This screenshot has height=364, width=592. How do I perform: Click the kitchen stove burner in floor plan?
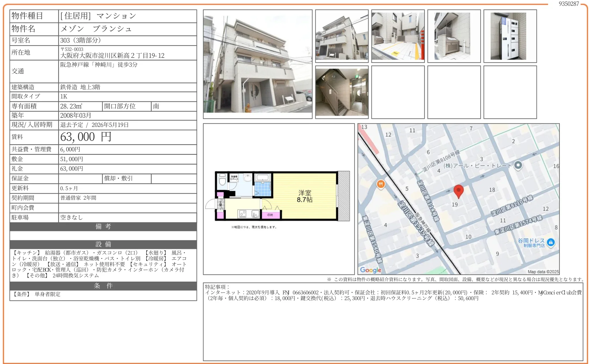pyautogui.click(x=242, y=214)
